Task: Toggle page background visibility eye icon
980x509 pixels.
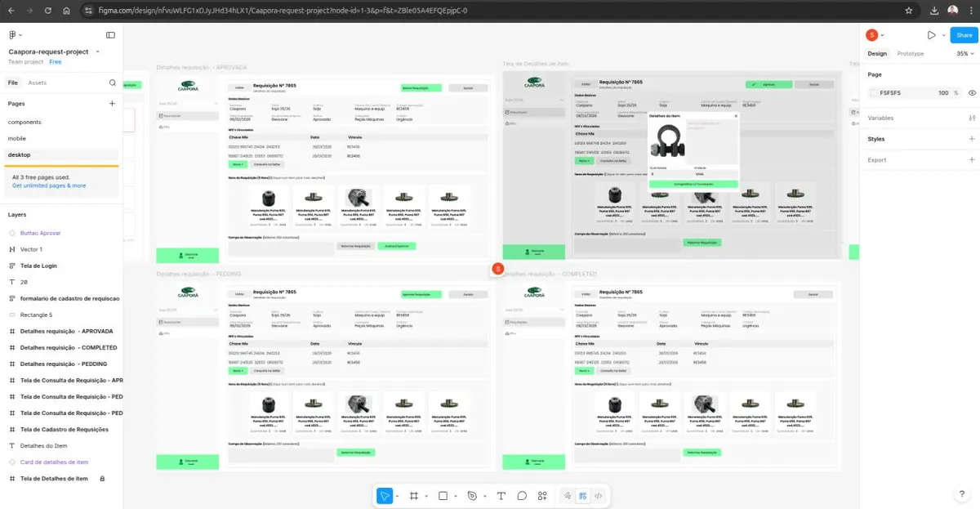Action: click(x=972, y=93)
